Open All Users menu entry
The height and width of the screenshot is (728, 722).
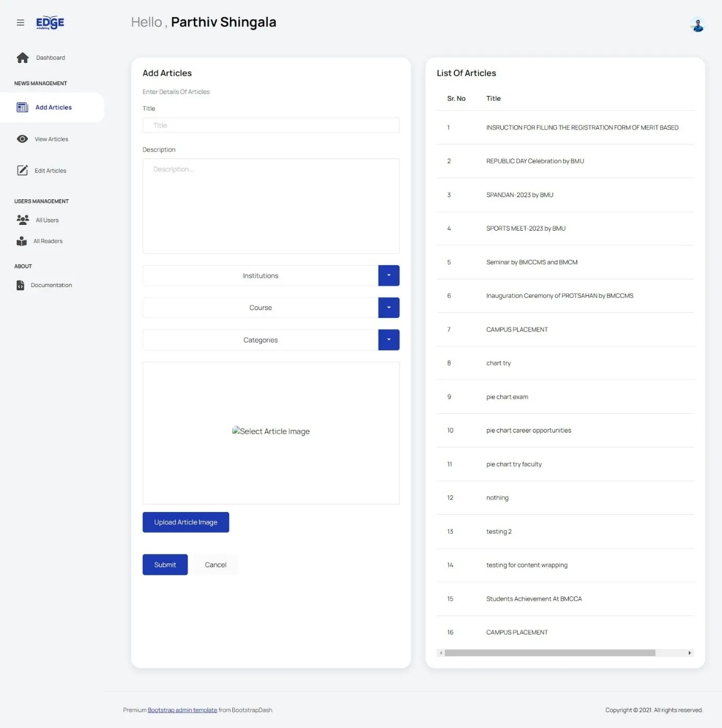point(47,220)
